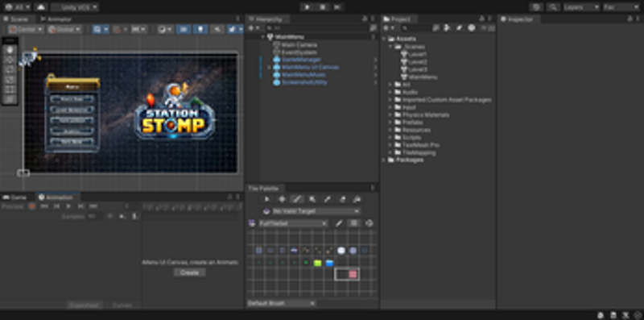
Task: Open the FullTileSet palette dropdown
Action: click(293, 223)
